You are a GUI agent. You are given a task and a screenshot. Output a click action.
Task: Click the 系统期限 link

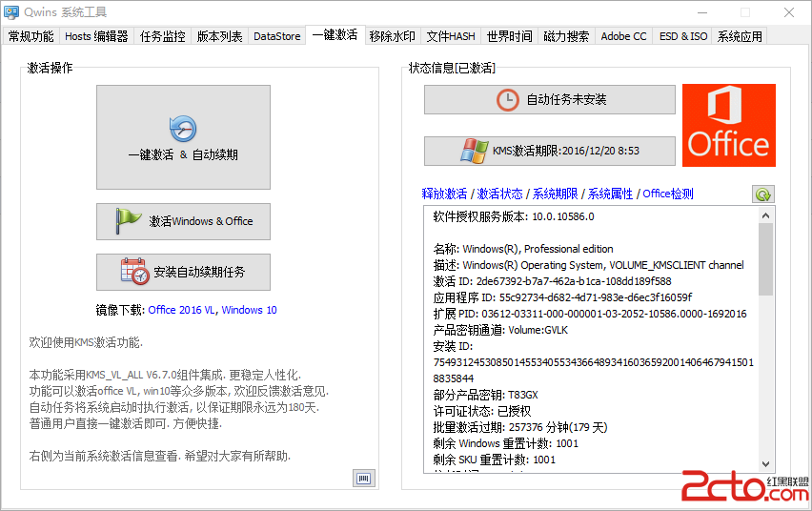pos(555,194)
